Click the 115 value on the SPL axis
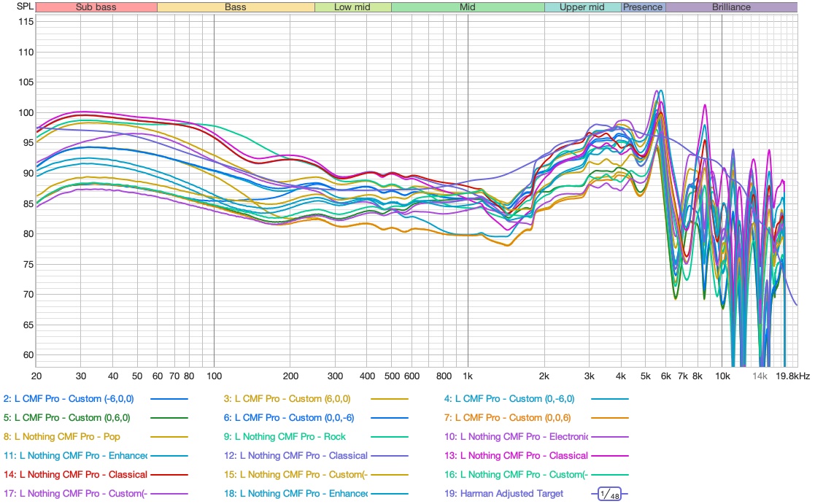This screenshot has width=815, height=504. [26, 22]
